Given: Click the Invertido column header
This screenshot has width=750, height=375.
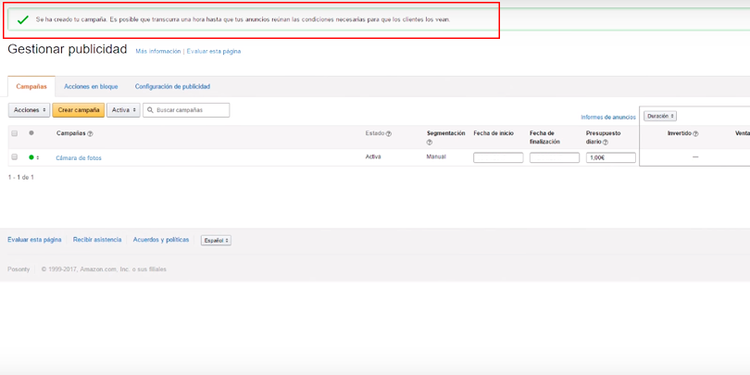Looking at the screenshot, I should click(680, 133).
